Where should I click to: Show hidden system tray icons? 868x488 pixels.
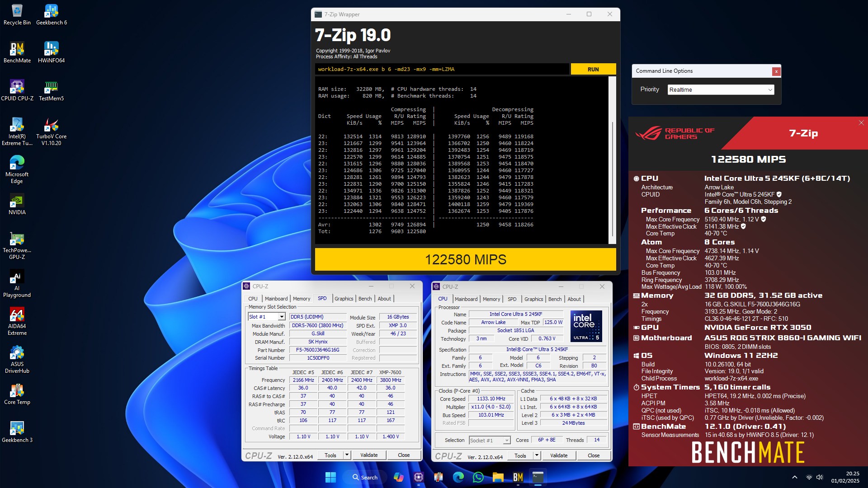point(794,477)
